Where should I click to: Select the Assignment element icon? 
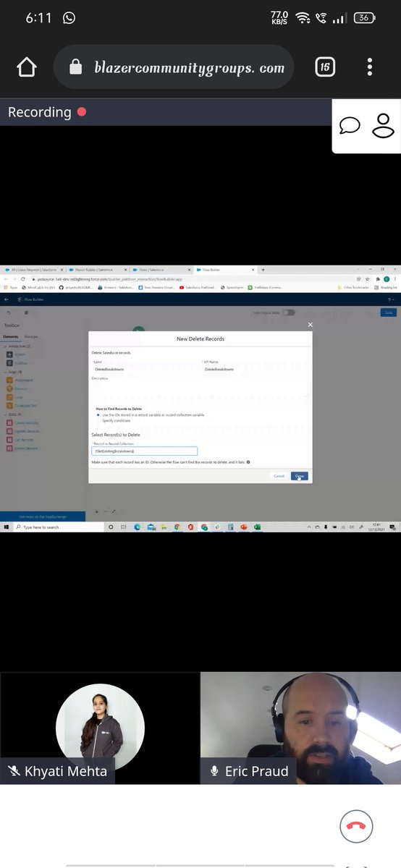click(9, 380)
